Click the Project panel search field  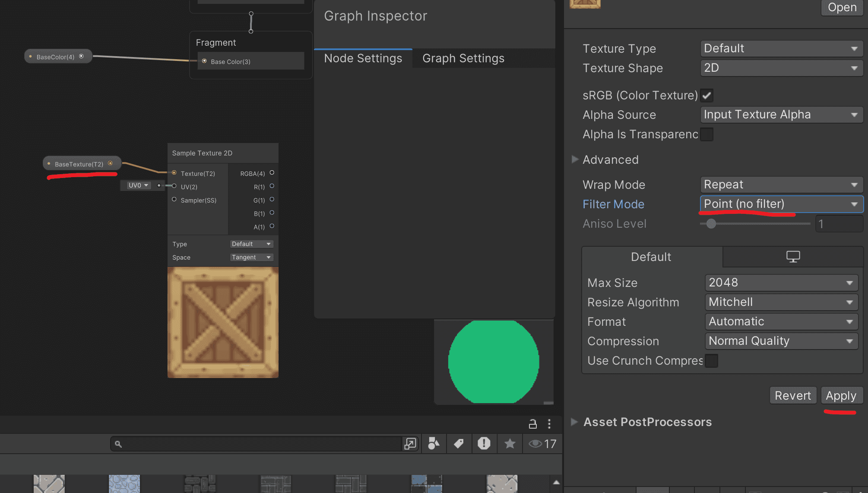pos(256,444)
